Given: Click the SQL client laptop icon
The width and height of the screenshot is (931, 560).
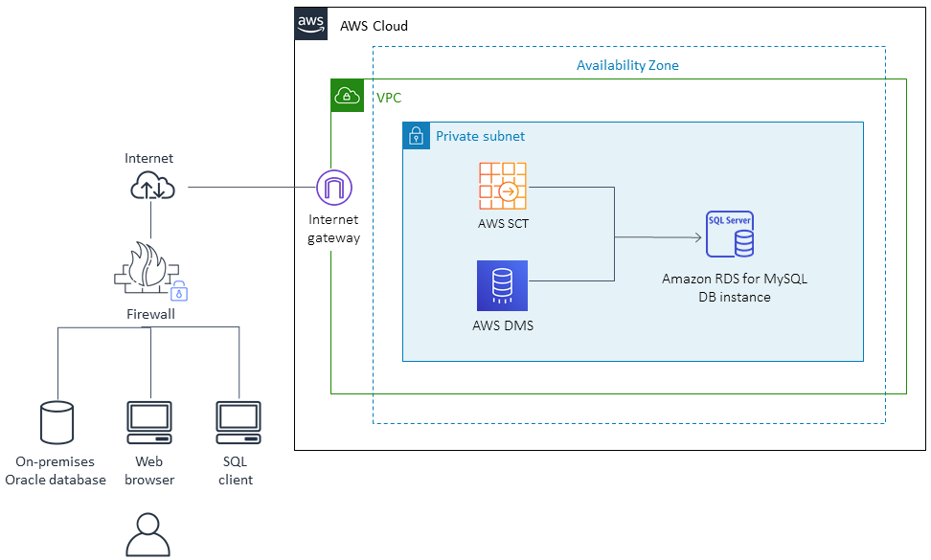Looking at the screenshot, I should [236, 419].
